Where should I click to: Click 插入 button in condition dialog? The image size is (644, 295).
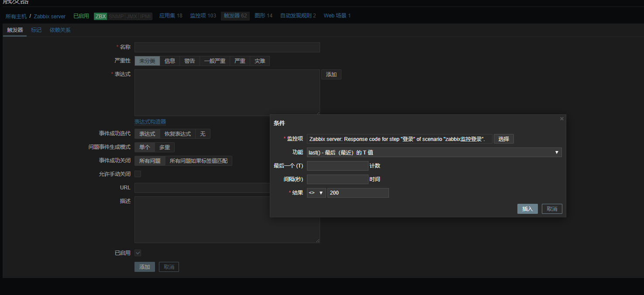click(527, 209)
